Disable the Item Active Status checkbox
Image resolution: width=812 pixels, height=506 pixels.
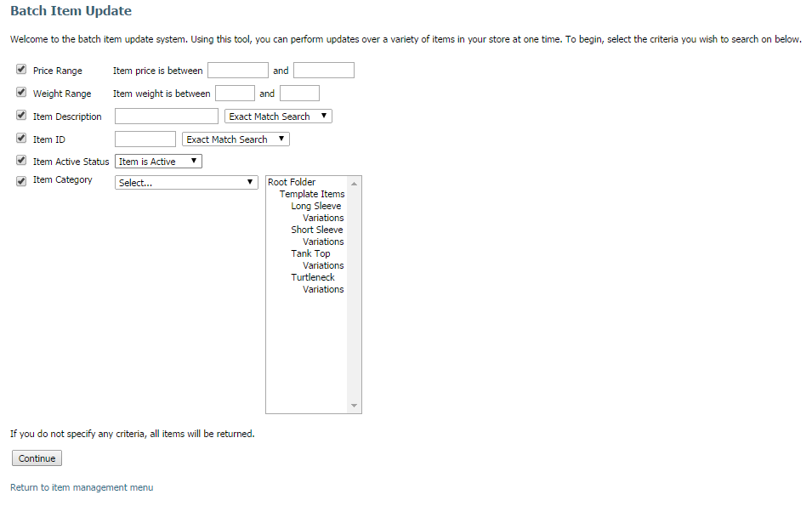21,160
